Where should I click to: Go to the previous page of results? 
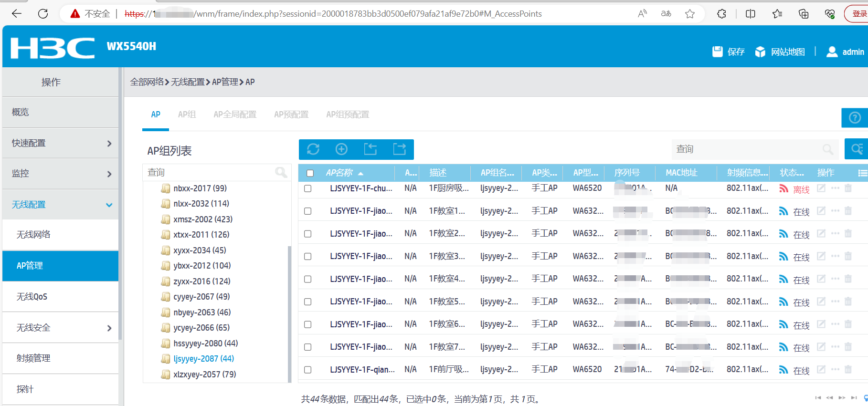(x=830, y=397)
